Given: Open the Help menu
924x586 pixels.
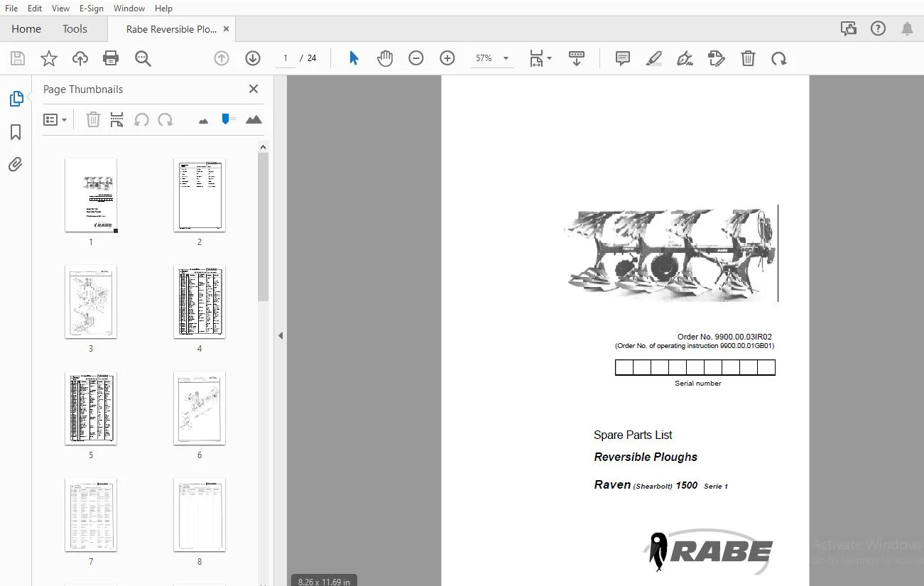Looking at the screenshot, I should pyautogui.click(x=163, y=8).
